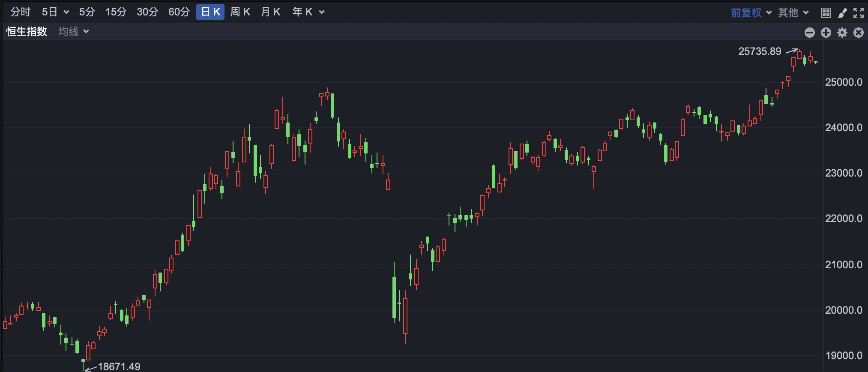Viewport: 868px width, 372px height.
Task: Click the 18671.49 low price label
Action: click(119, 366)
